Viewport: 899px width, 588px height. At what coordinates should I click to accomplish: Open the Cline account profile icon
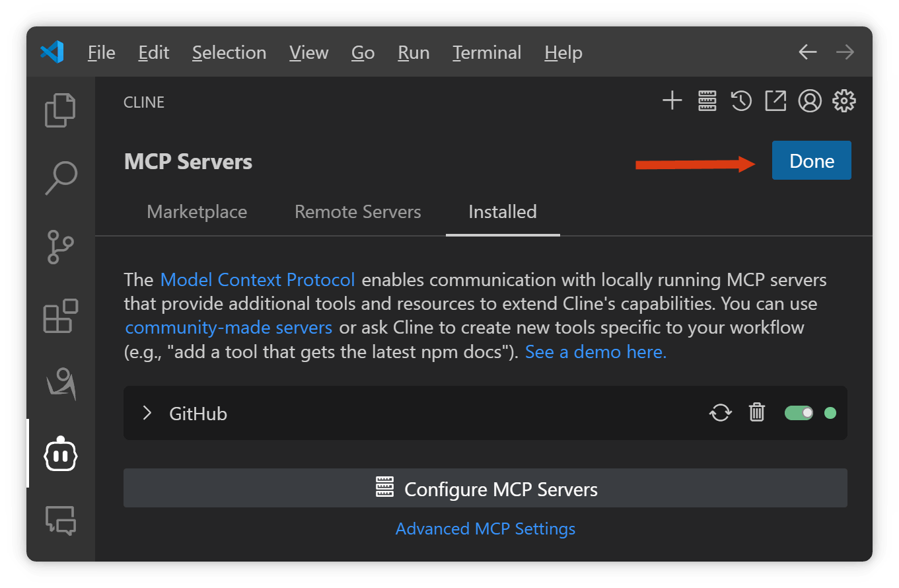click(x=810, y=101)
